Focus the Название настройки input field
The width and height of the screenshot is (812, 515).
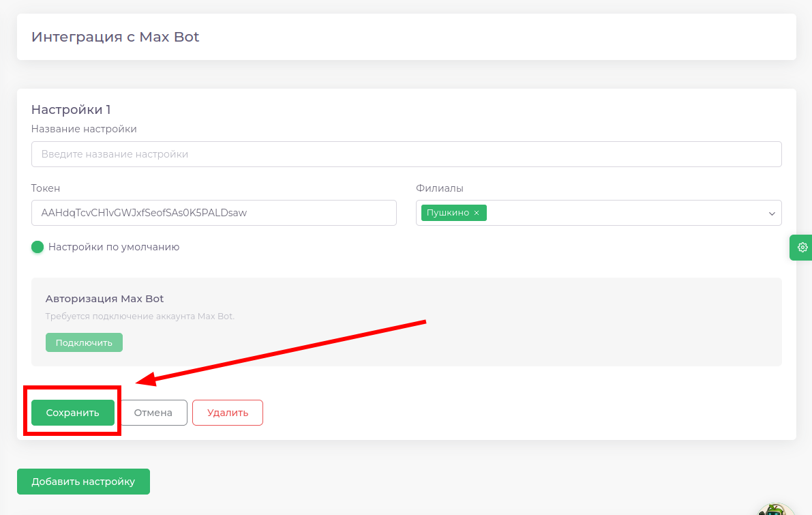pyautogui.click(x=406, y=154)
